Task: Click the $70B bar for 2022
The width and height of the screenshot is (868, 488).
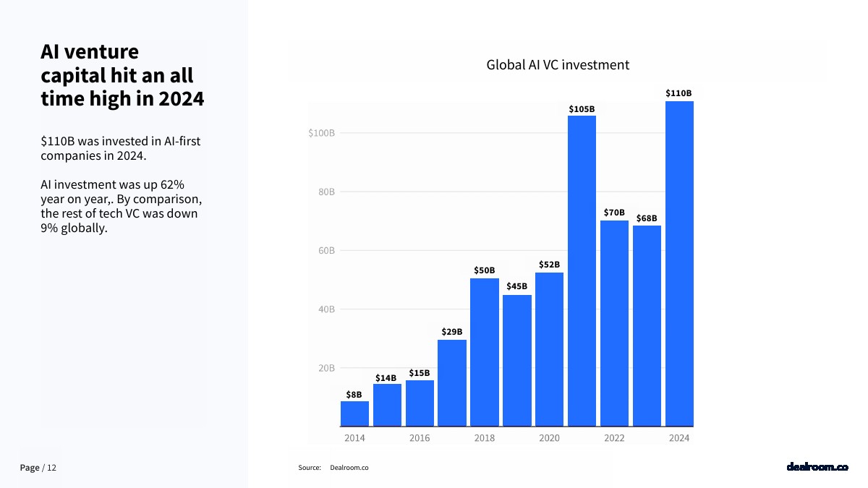Action: 614,322
